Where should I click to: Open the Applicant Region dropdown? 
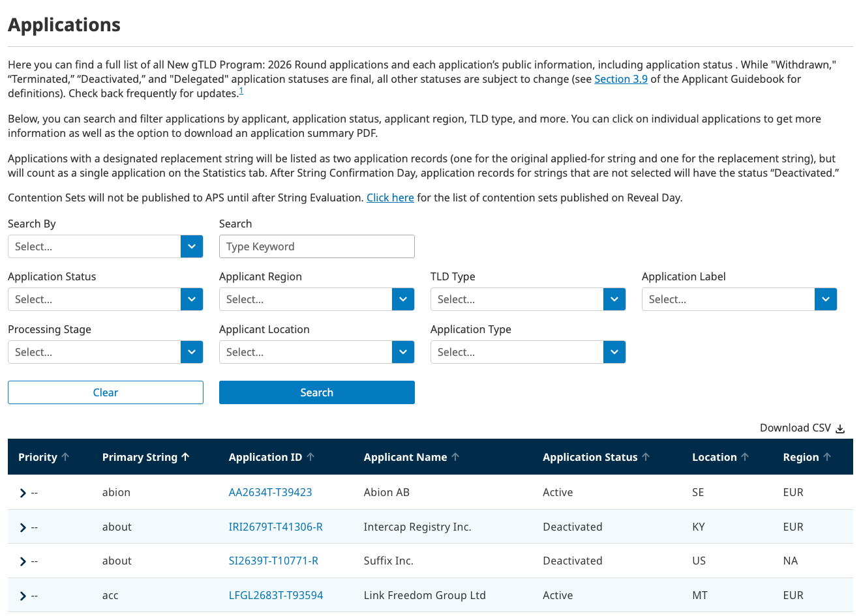[317, 299]
